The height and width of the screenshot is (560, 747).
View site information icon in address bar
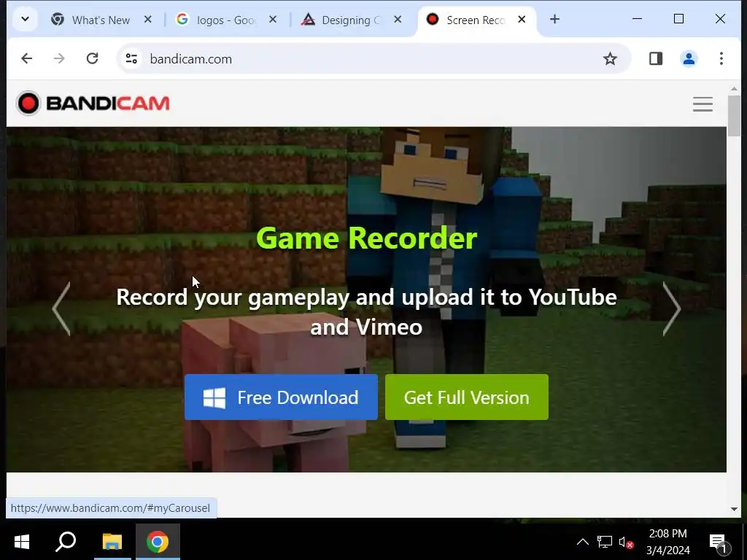pos(131,58)
